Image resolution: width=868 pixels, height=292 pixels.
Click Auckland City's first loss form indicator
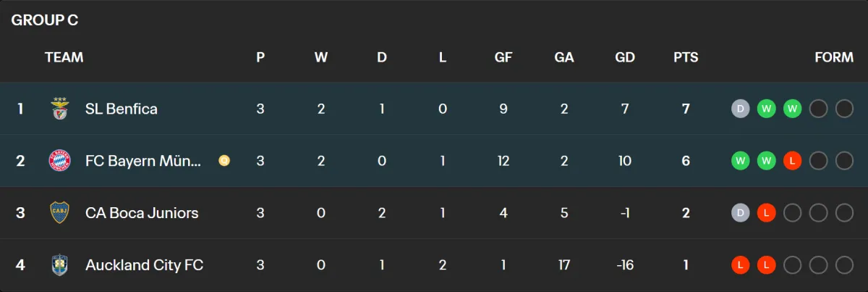coord(740,265)
